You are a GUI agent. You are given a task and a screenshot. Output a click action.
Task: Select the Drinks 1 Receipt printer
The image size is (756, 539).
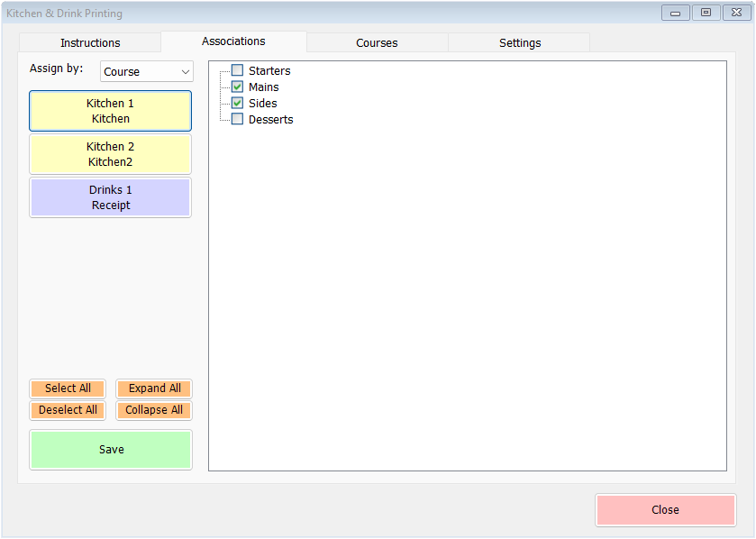(x=111, y=197)
